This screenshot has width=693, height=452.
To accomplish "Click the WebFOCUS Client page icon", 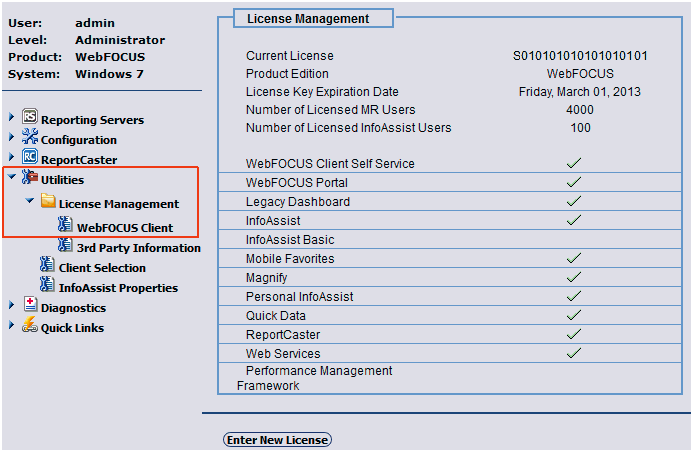I will click(x=65, y=224).
